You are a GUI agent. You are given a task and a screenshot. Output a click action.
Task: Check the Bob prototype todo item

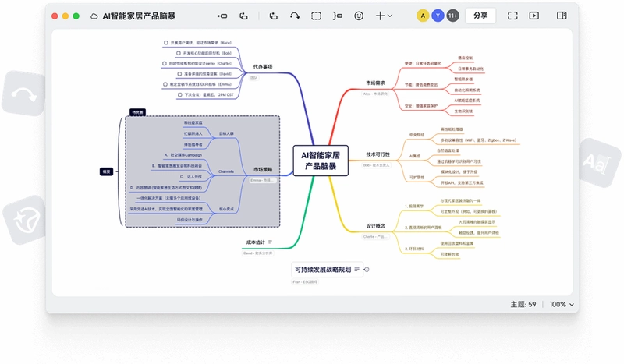[179, 53]
